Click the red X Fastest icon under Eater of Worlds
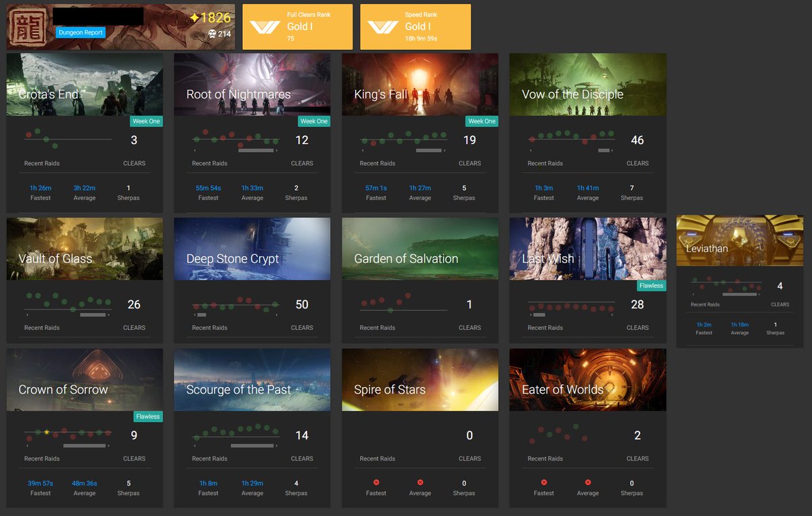Image resolution: width=812 pixels, height=516 pixels. [x=544, y=482]
